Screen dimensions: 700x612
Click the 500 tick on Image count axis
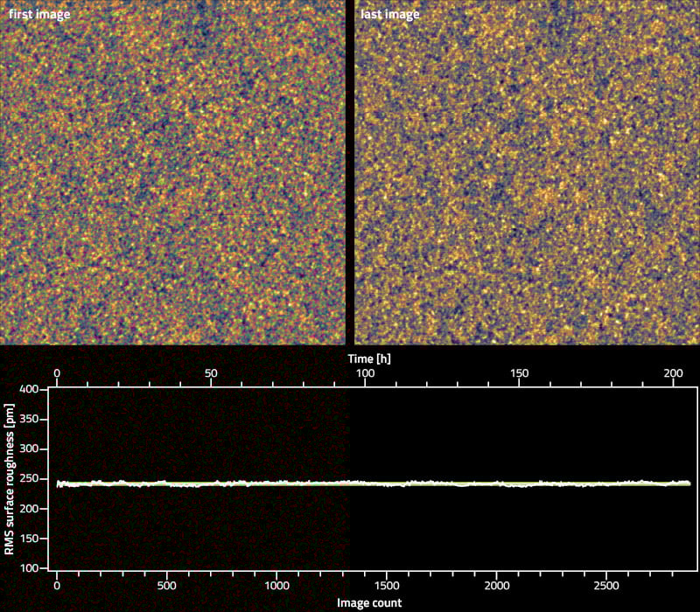pos(167,586)
